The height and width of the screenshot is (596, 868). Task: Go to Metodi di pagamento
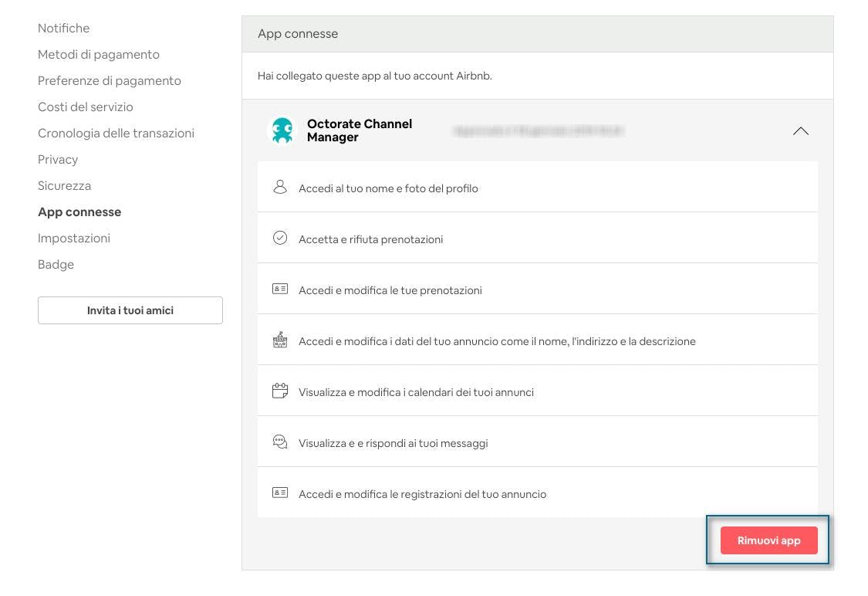point(99,55)
